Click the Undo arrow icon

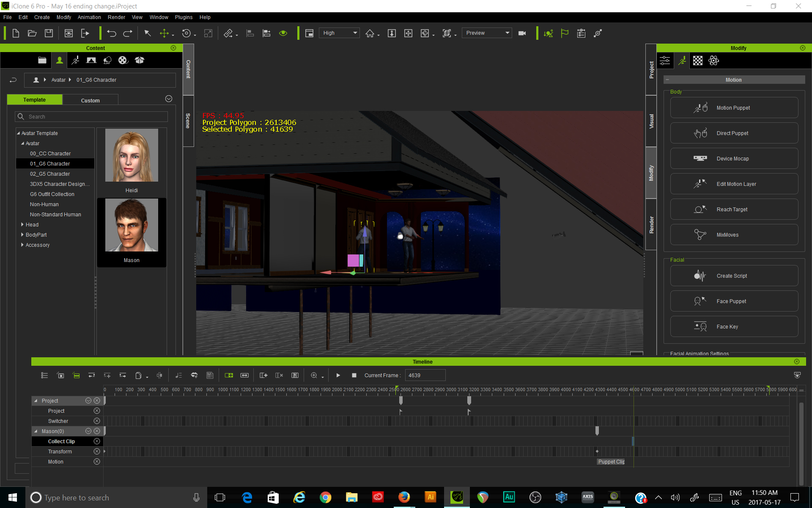(x=112, y=33)
